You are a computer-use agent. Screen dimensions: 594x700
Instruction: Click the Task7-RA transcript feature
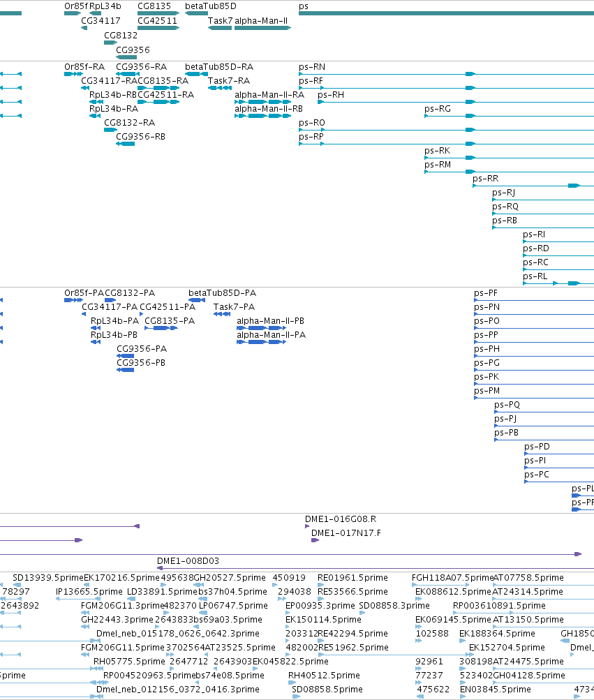click(x=220, y=88)
